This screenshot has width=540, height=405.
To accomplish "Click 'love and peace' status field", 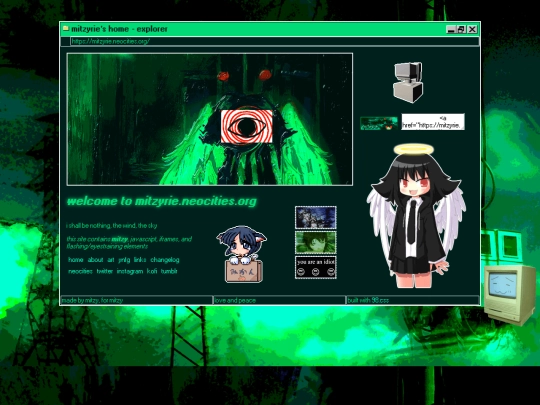I will pos(279,300).
